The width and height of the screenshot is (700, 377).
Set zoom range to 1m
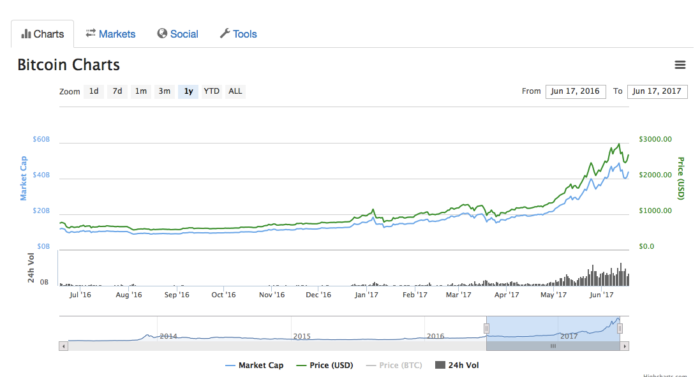pos(141,92)
